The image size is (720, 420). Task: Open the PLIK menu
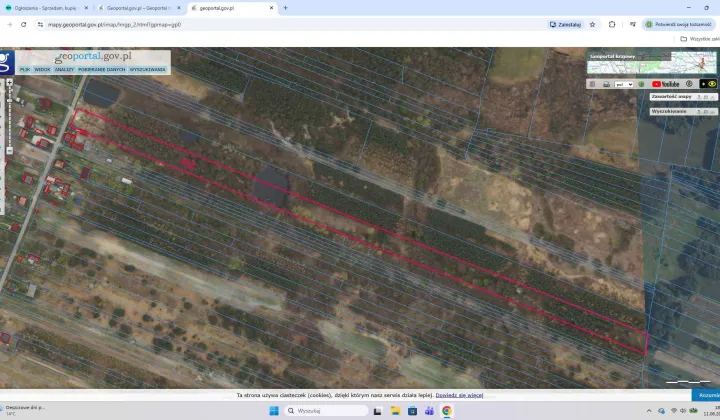25,69
